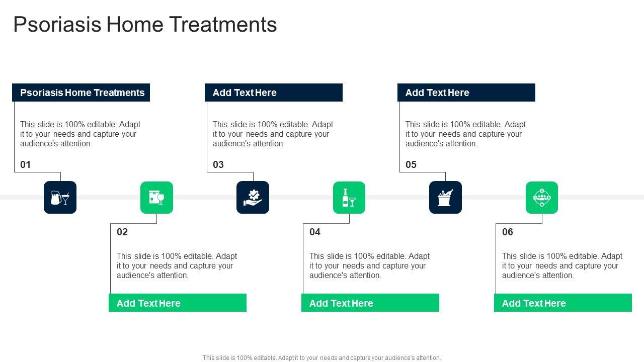Select the bottle and cocktail glass icon
The image size is (644, 362).
[x=349, y=198]
